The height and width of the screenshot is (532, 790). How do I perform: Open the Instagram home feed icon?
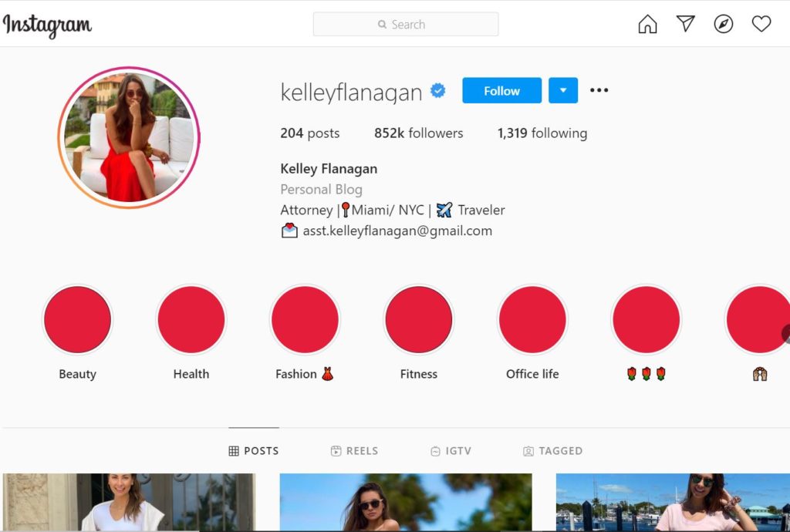pos(647,24)
